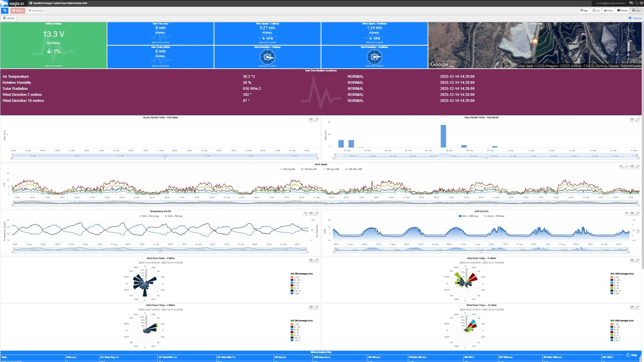Select the Air Temperature row
Viewport: 644px width, 362px height.
click(x=321, y=77)
